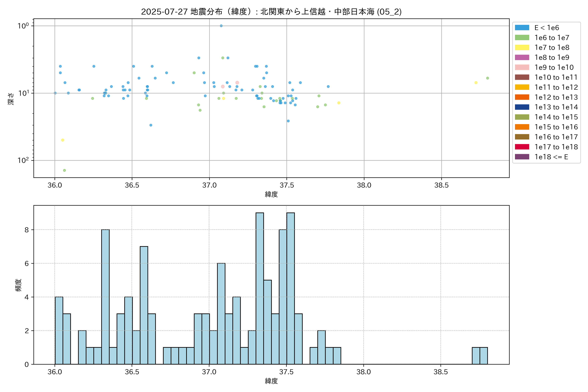Viewport: 588px width, 392px height.
Task: Click the '頻度' y-axis label of histogram
Action: point(18,285)
